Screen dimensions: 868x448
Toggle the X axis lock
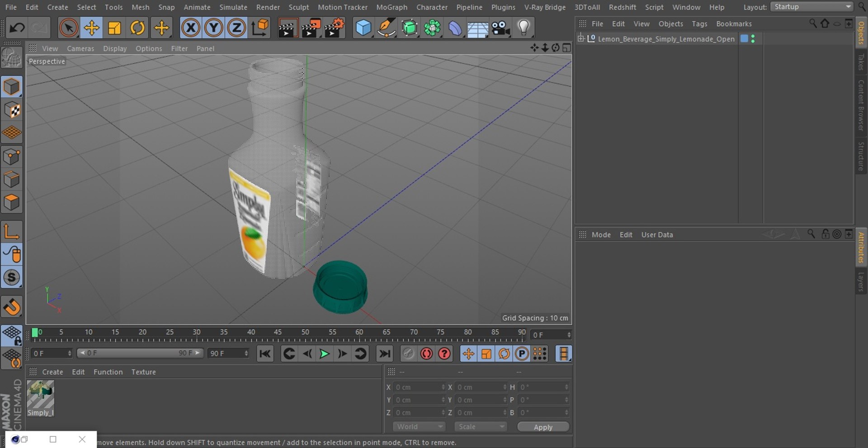coord(191,28)
